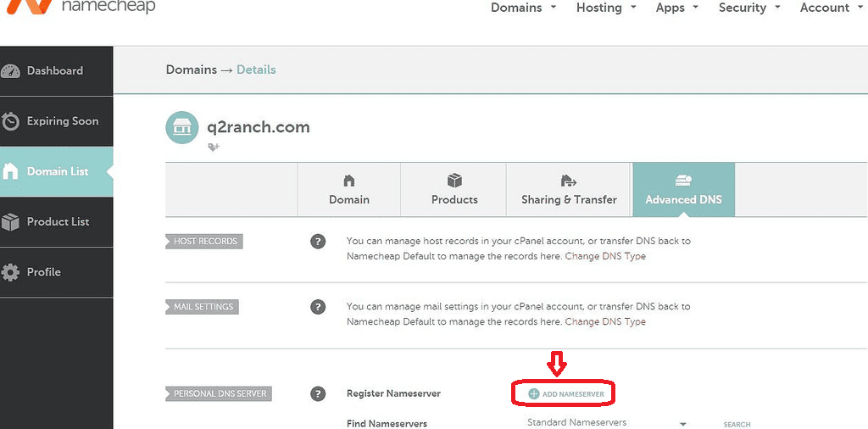Click the Namecheap logo

click(x=81, y=8)
